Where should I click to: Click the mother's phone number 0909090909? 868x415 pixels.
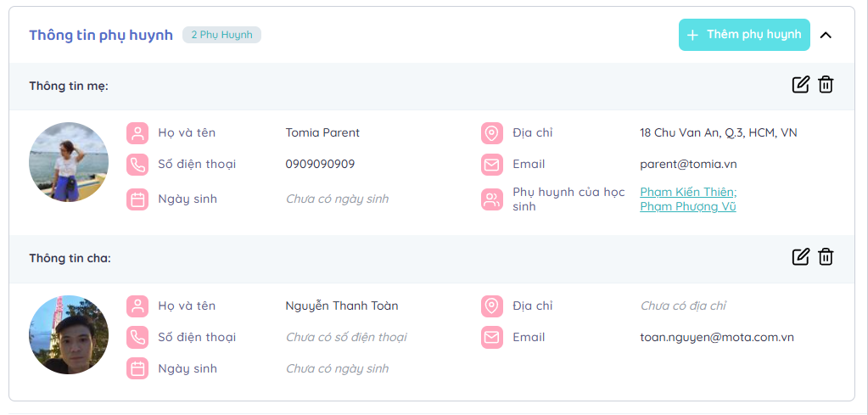(320, 165)
